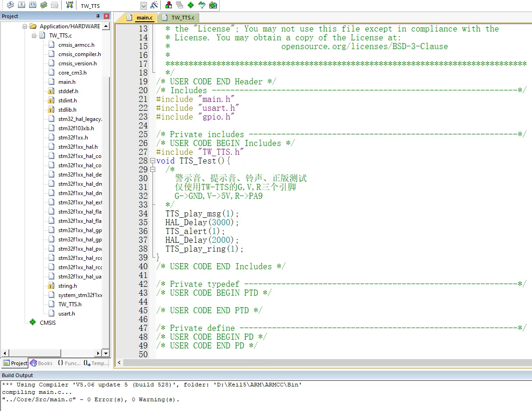Open Options for Target with magic wand icon
The width and height of the screenshot is (532, 411).
click(154, 5)
